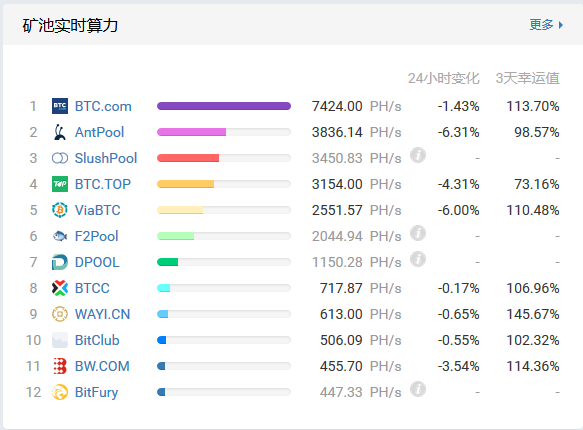Viewport: 583px width, 430px height.
Task: Click the BitFury logo icon
Action: (x=60, y=392)
